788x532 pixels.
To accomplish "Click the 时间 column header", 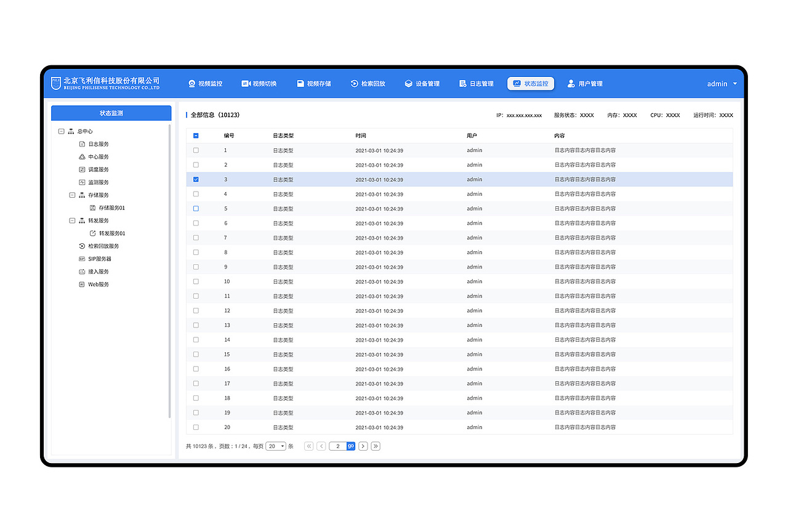I will (x=361, y=135).
